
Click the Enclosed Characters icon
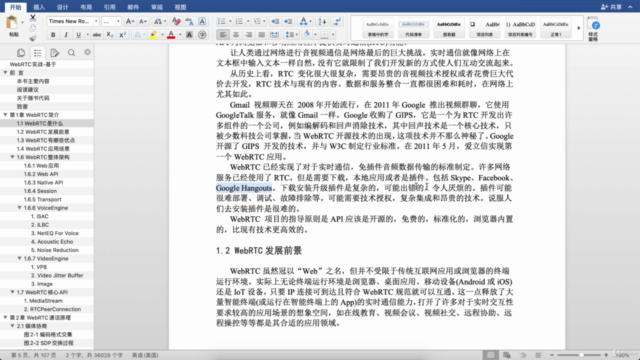click(202, 35)
